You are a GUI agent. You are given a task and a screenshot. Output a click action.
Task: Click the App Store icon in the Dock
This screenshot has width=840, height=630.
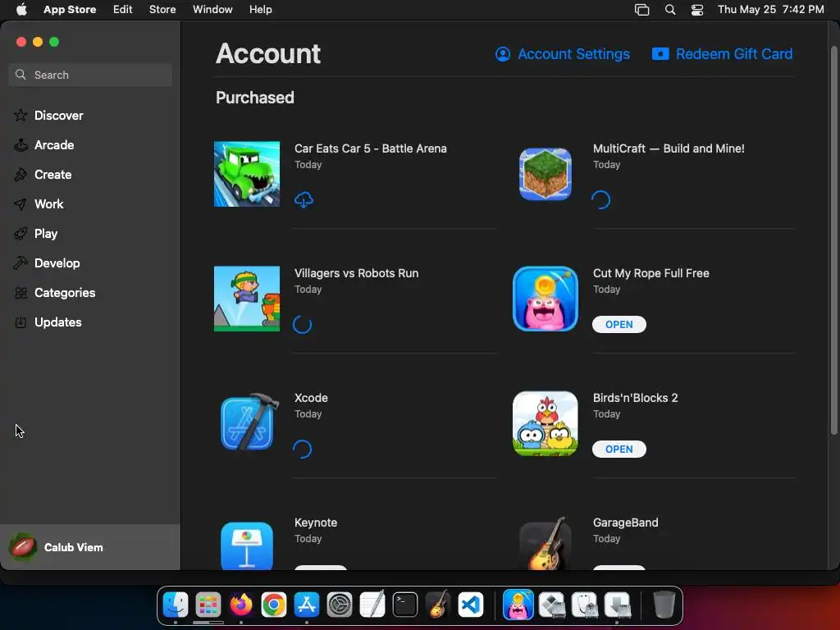(x=307, y=605)
